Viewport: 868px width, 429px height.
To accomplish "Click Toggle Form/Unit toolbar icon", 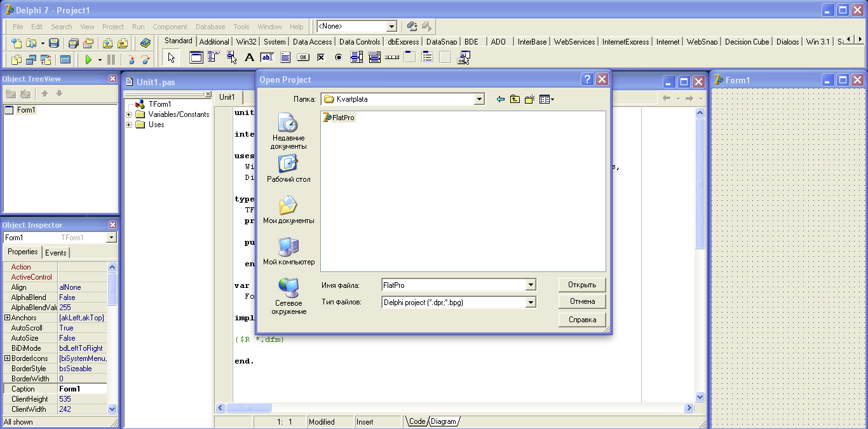I will (46, 60).
